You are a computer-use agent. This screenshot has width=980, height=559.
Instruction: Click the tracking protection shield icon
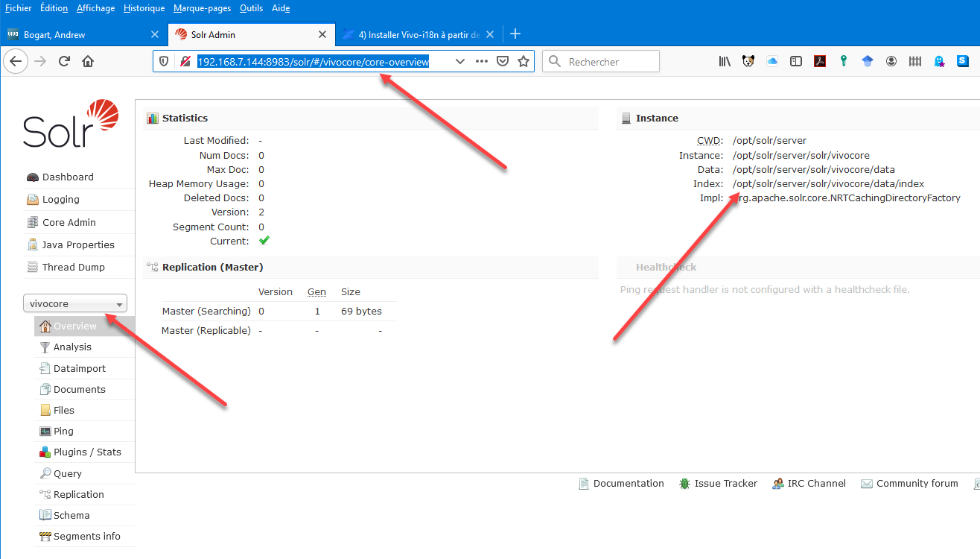tap(165, 61)
